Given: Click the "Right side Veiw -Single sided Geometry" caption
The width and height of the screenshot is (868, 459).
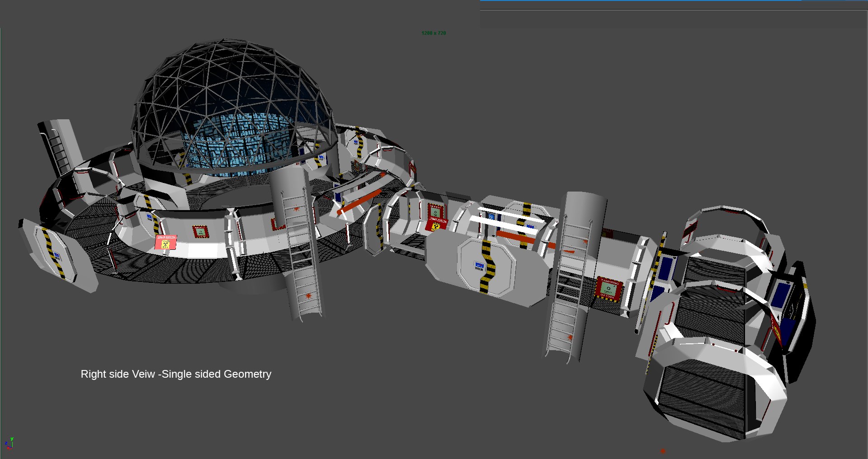Looking at the screenshot, I should click(x=176, y=374).
